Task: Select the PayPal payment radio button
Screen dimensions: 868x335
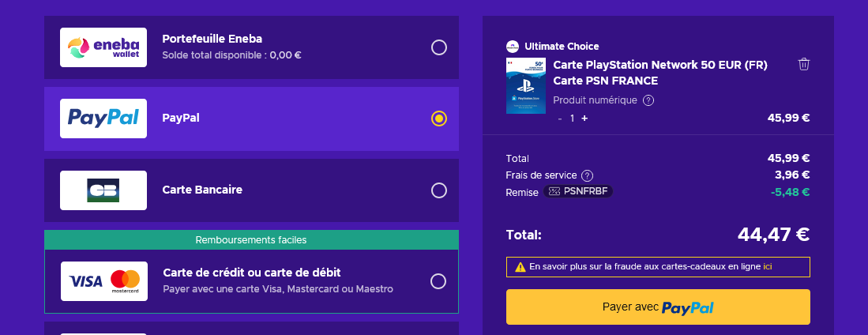Action: (439, 119)
